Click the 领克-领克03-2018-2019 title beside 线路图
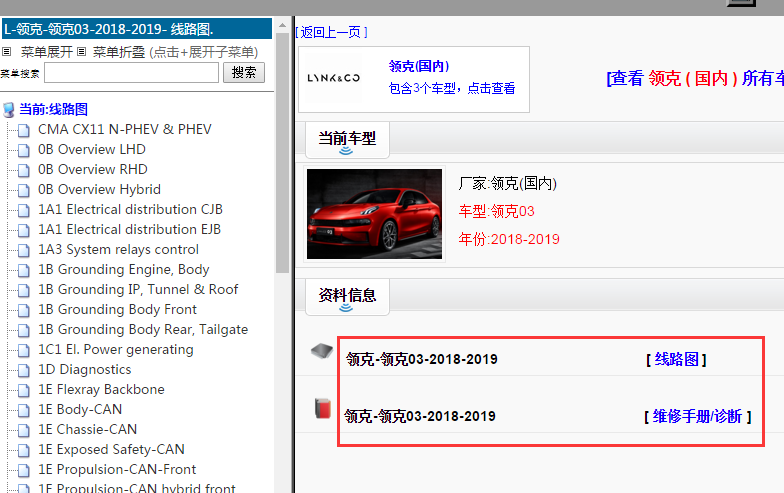The width and height of the screenshot is (784, 493). 422,359
